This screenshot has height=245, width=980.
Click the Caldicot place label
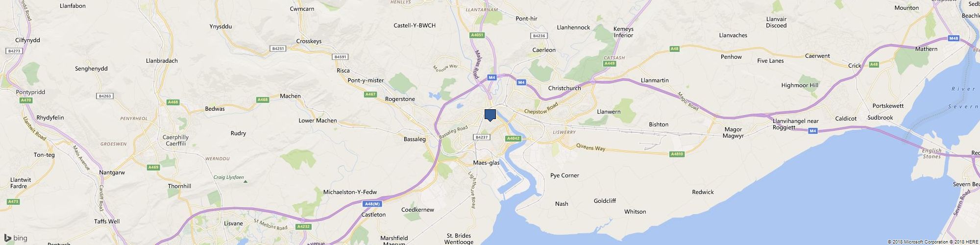point(846,119)
